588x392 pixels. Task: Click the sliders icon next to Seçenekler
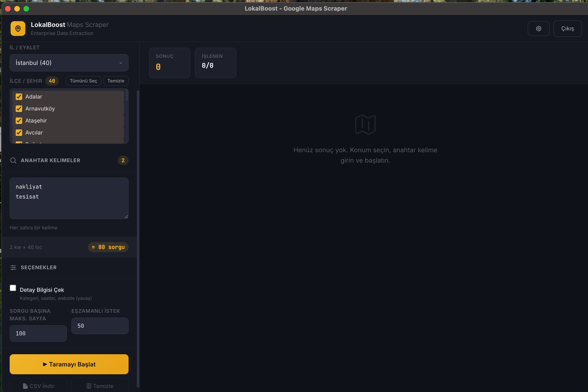13,268
